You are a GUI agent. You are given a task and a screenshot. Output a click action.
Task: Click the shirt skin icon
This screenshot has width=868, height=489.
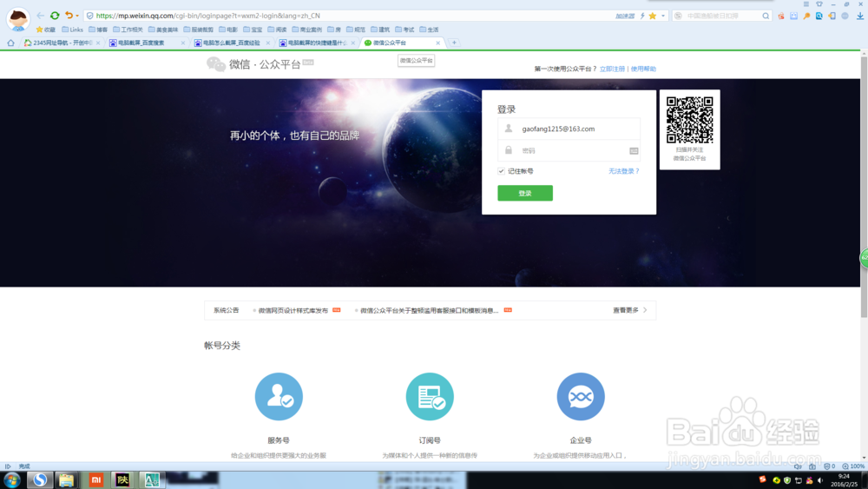pos(819,3)
